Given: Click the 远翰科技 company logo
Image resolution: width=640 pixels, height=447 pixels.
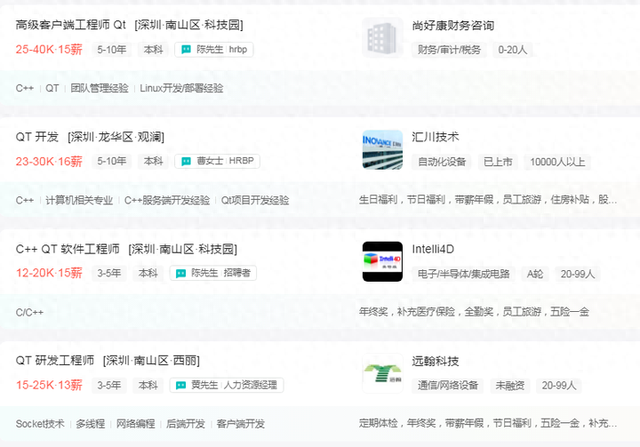Looking at the screenshot, I should 382,374.
